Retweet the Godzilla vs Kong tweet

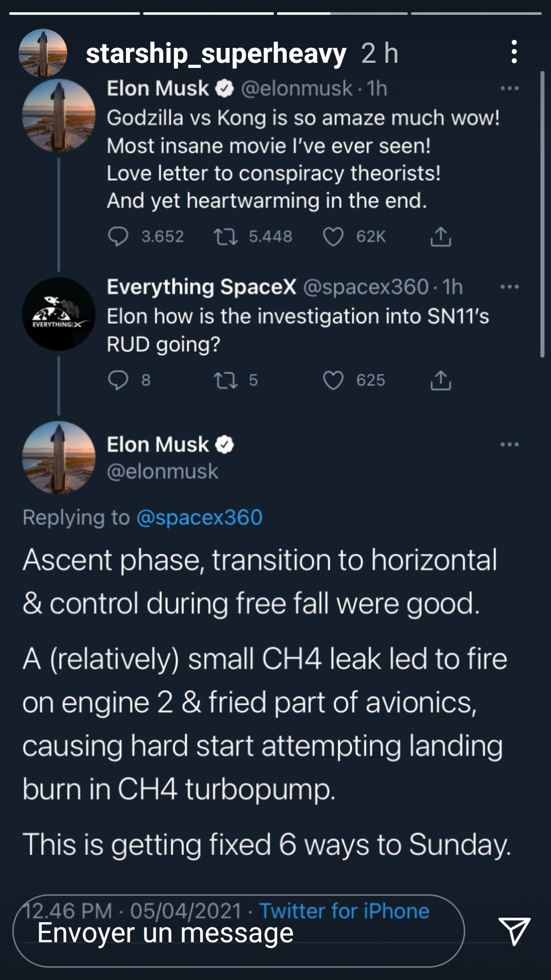[226, 236]
